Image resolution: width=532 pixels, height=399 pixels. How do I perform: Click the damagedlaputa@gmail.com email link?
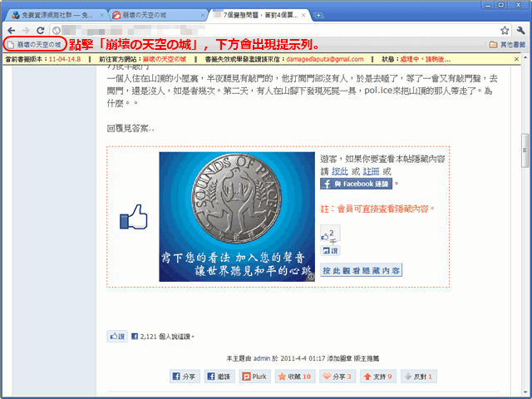[x=325, y=59]
